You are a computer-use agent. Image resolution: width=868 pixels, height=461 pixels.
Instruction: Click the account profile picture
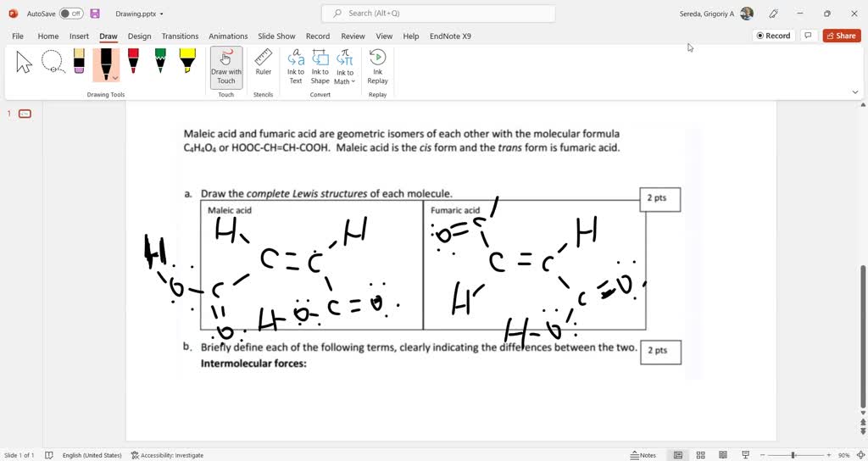tap(747, 14)
